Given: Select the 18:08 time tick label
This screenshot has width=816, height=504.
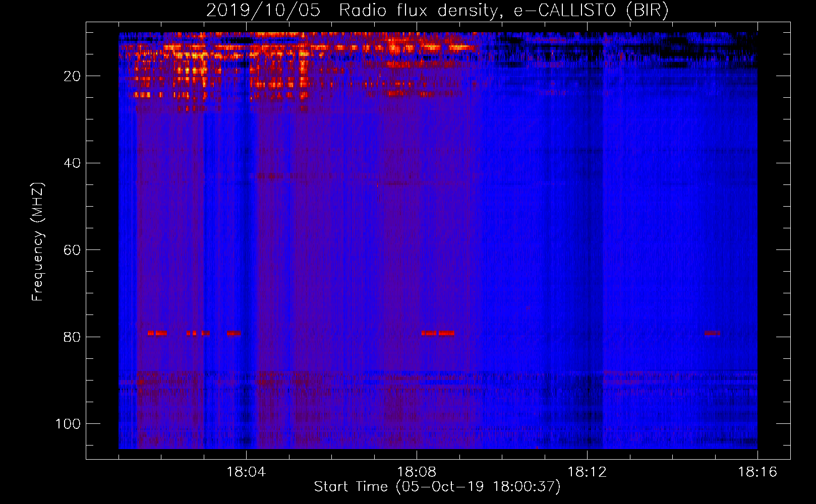Looking at the screenshot, I should coord(417,472).
